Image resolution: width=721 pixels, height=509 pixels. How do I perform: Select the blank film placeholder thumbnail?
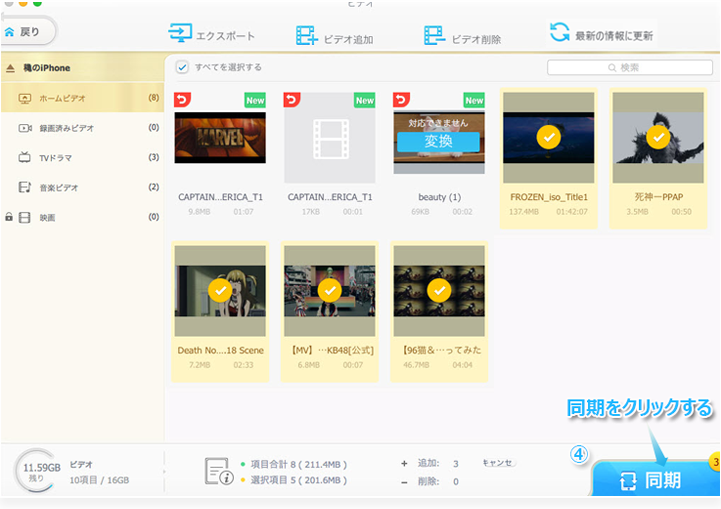329,138
